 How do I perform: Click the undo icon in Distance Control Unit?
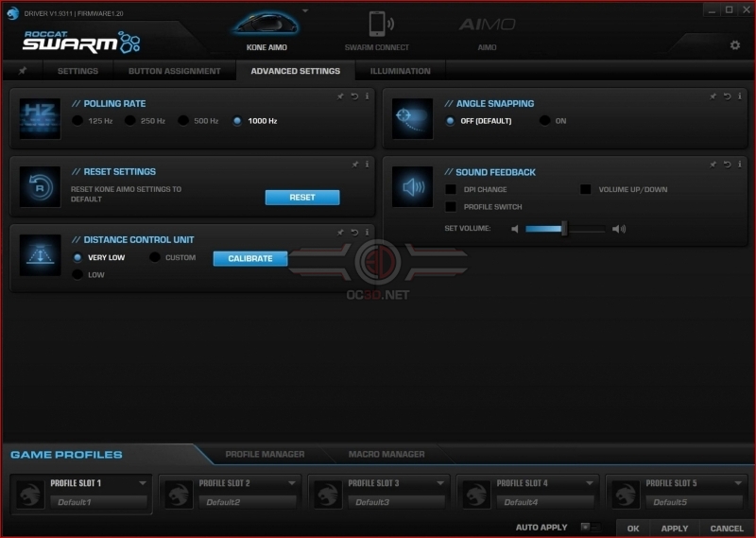tap(354, 232)
